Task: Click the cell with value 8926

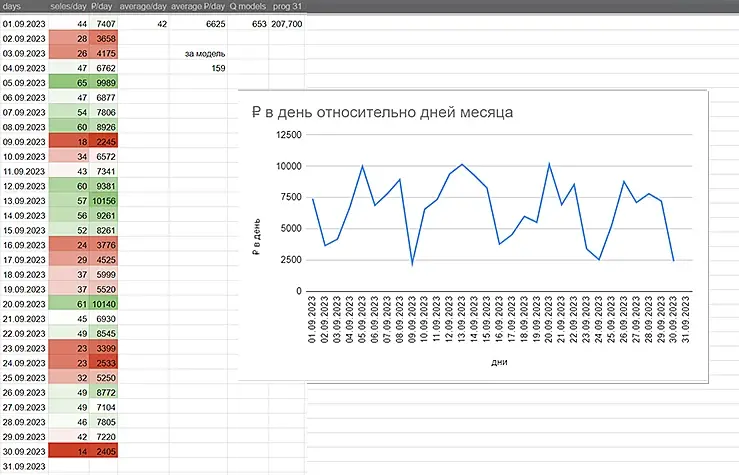Action: 104,127
